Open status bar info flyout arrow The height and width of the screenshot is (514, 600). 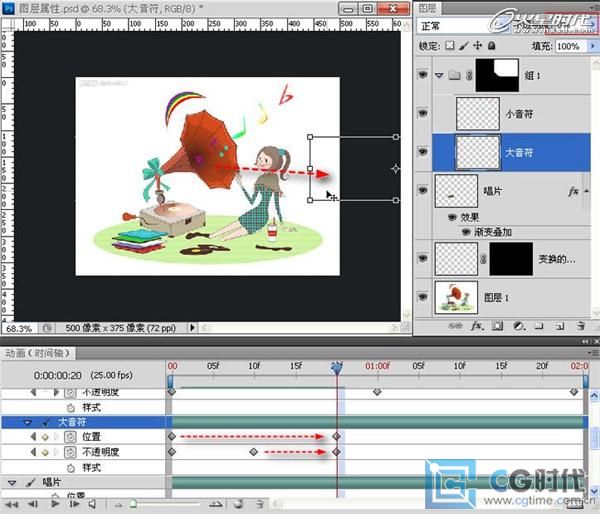tap(192, 328)
